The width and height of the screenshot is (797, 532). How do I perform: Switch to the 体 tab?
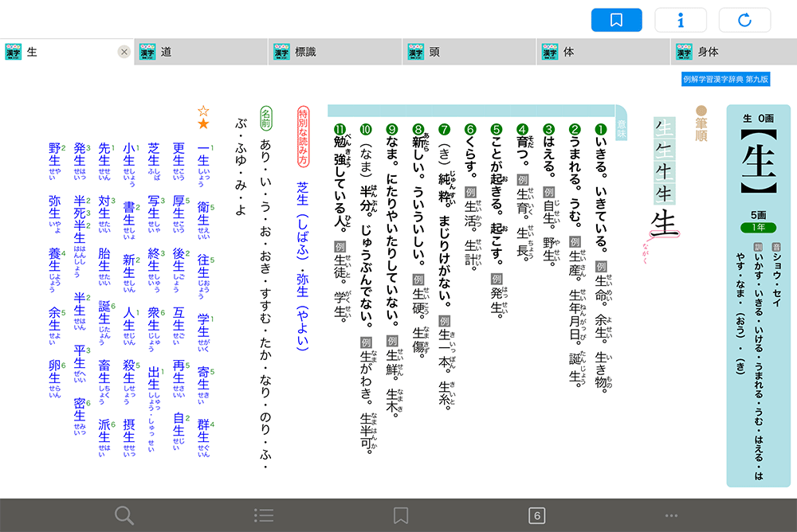coord(604,52)
